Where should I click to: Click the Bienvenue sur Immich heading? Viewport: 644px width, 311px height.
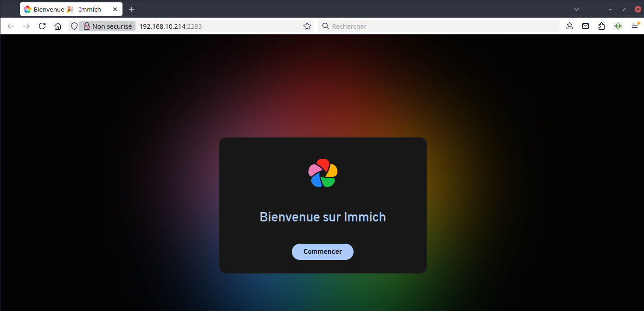click(322, 217)
